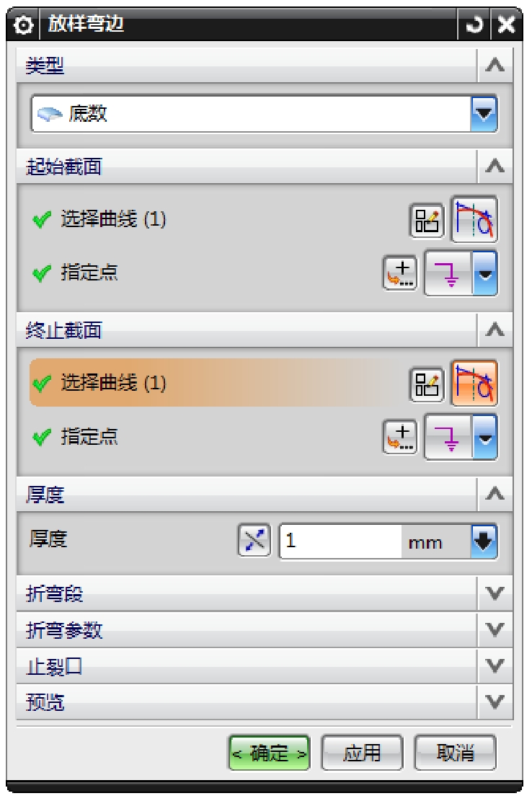Open point dialog icon in 起始截面

(400, 273)
